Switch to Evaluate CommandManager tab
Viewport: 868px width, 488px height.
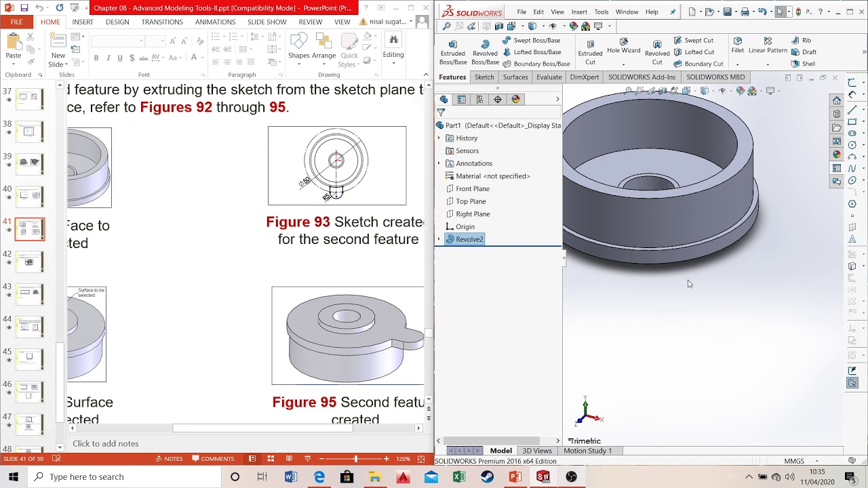(549, 77)
